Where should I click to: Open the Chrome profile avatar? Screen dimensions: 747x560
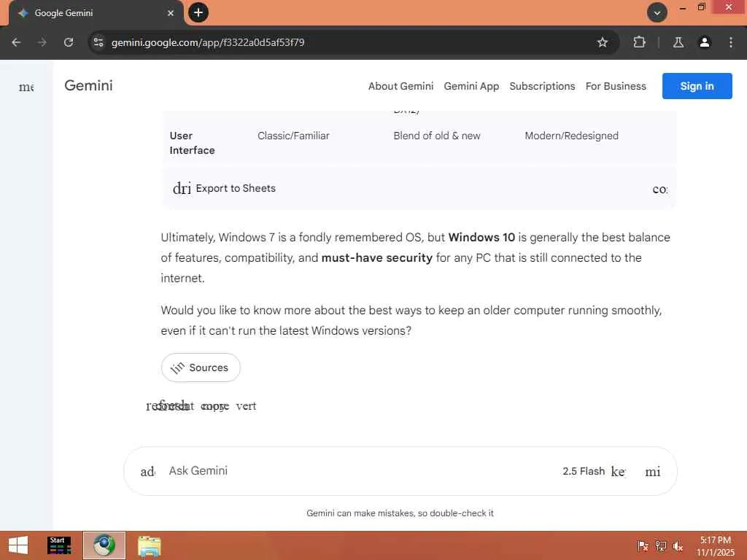705,42
